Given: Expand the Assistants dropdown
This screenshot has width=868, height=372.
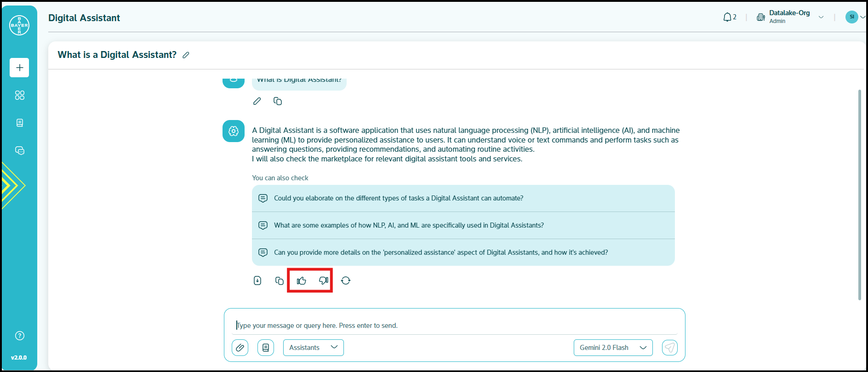Looking at the screenshot, I should [x=314, y=348].
